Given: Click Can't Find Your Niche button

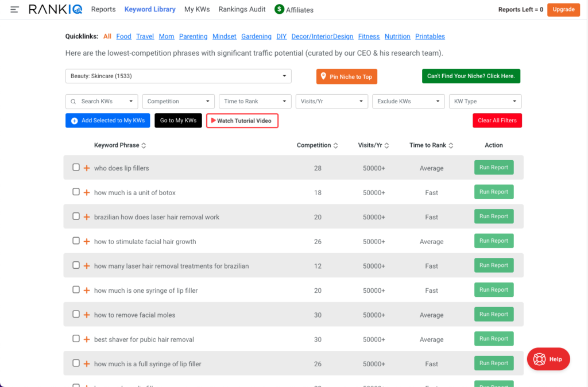Looking at the screenshot, I should point(471,76).
